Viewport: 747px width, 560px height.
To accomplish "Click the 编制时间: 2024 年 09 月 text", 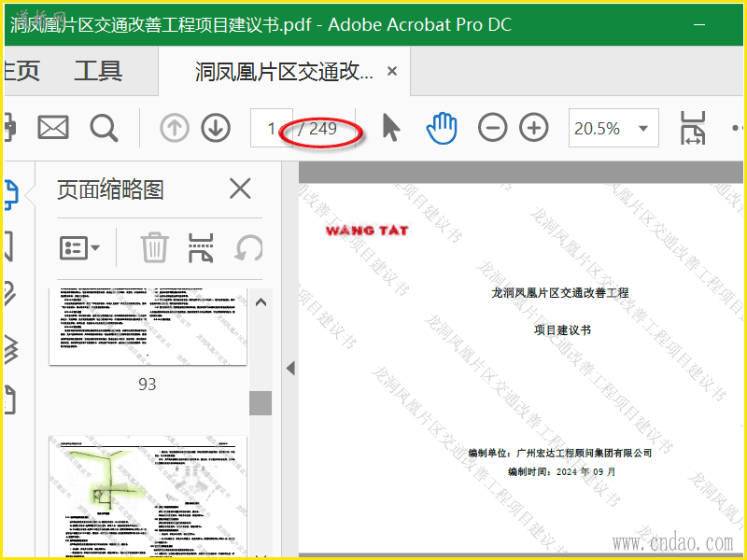I will [x=562, y=471].
